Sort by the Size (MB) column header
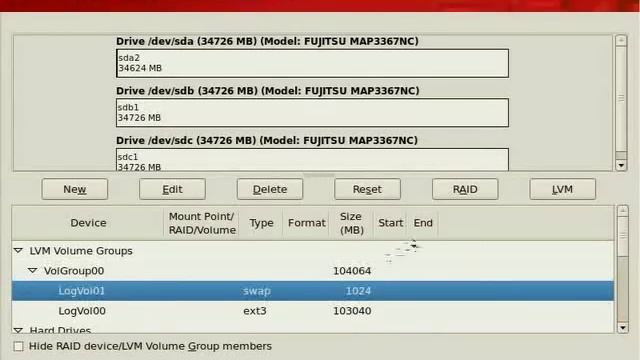This screenshot has width=640, height=360. click(351, 223)
